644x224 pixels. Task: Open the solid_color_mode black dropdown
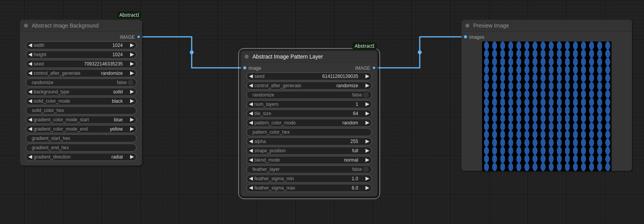81,101
